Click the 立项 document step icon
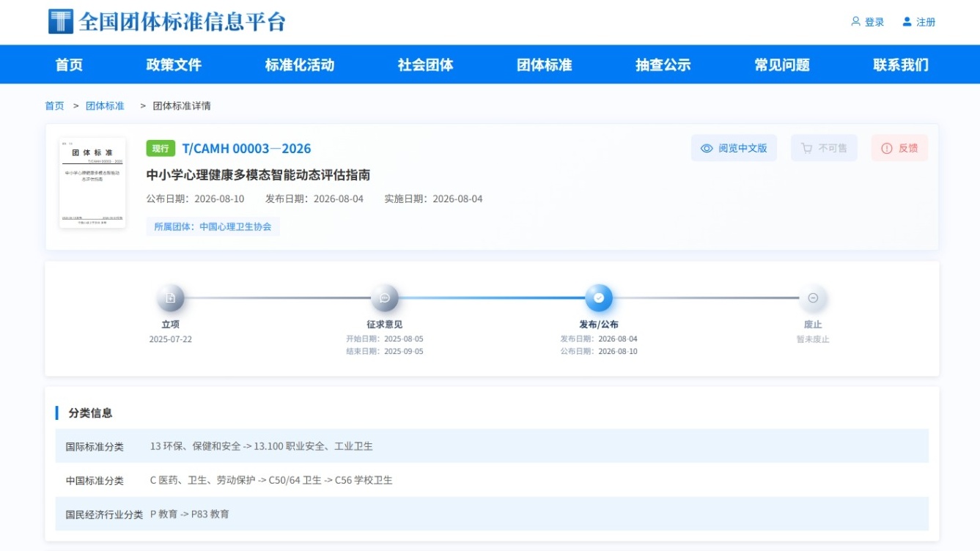 pyautogui.click(x=171, y=298)
